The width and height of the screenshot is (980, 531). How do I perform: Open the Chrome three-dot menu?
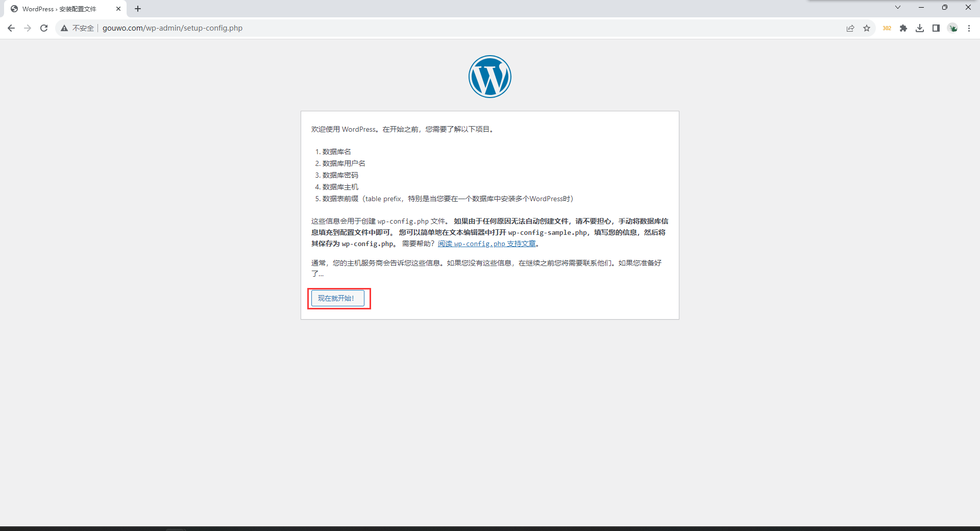pyautogui.click(x=969, y=28)
